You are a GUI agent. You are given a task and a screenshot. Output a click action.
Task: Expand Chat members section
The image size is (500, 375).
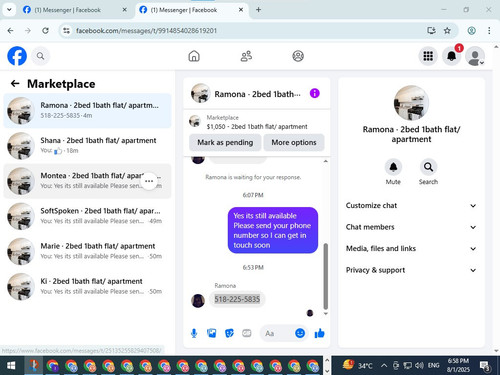pos(411,227)
